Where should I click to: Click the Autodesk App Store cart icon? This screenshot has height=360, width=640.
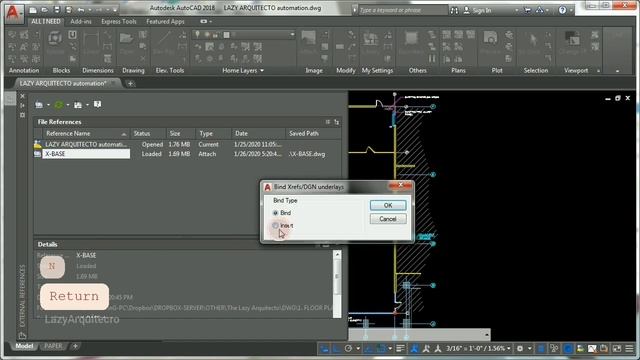click(528, 10)
